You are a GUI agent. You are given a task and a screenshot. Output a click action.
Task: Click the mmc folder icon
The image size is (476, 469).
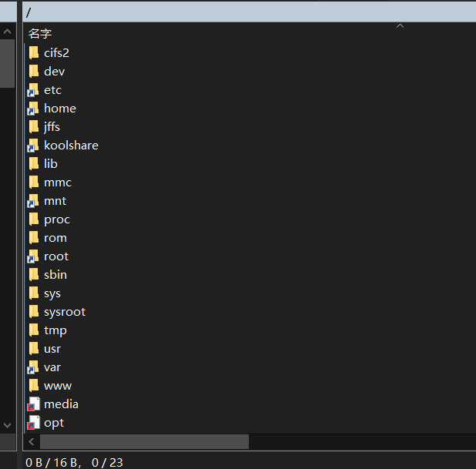coord(34,183)
